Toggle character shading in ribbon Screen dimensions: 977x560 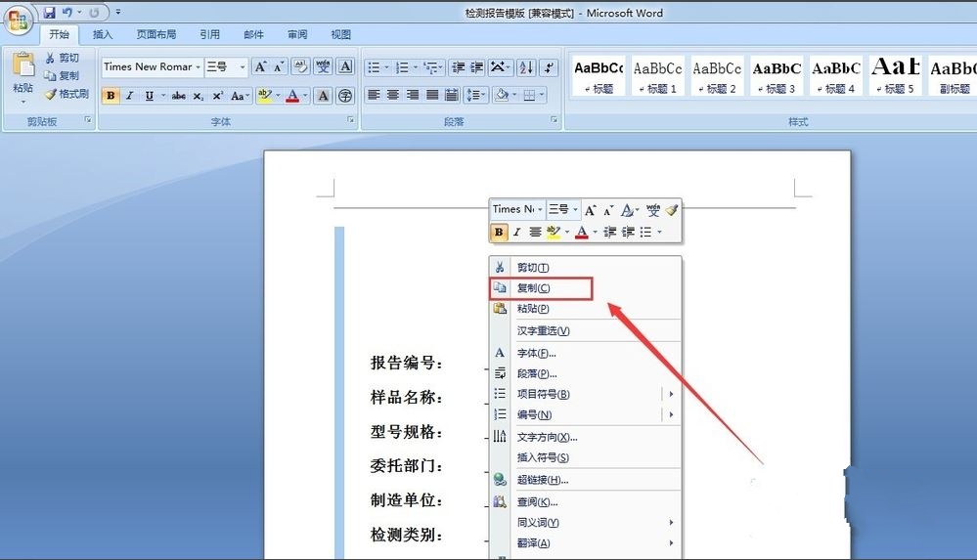coord(323,96)
